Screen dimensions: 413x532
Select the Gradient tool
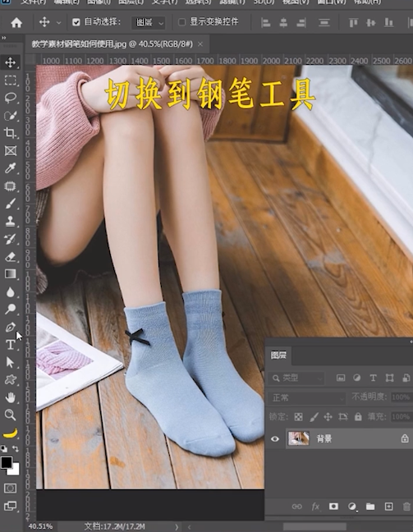(x=10, y=274)
